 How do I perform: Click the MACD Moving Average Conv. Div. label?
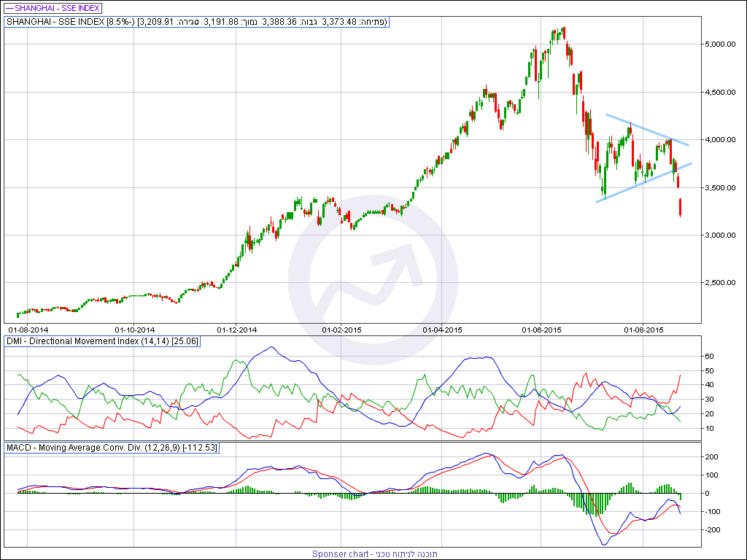[x=112, y=448]
